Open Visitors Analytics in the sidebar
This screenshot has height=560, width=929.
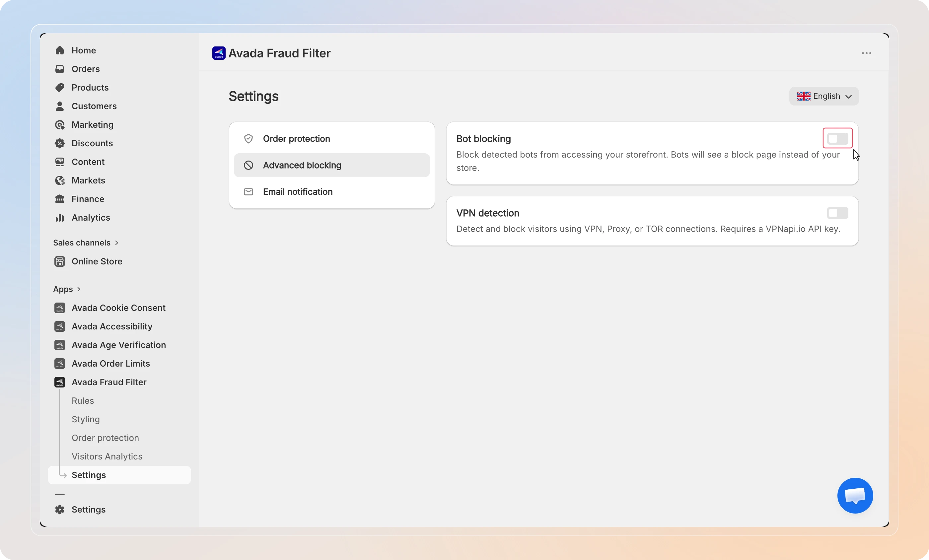pos(107,456)
